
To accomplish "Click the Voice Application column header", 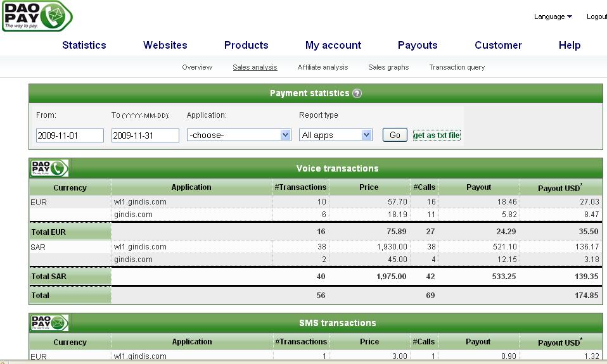I will pos(191,187).
